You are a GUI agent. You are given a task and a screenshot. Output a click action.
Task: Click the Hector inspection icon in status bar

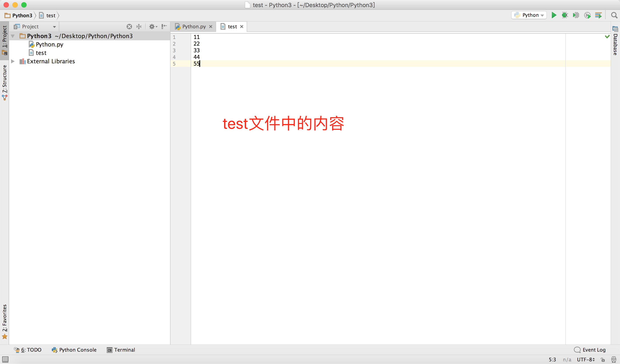point(614,360)
